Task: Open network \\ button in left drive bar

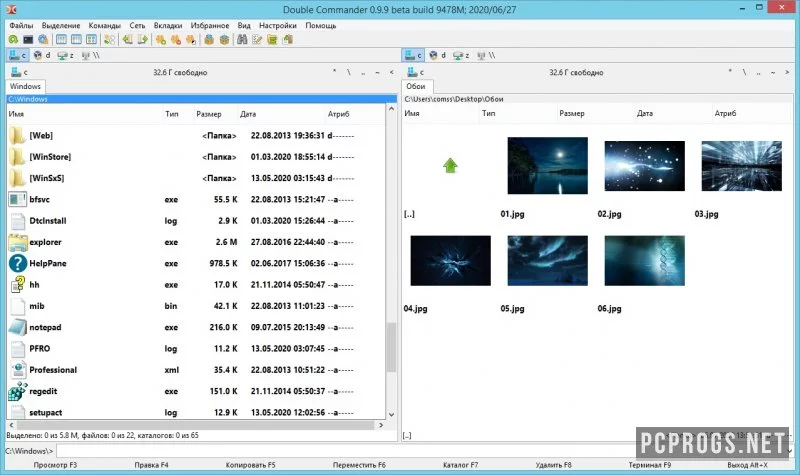Action: [90, 55]
